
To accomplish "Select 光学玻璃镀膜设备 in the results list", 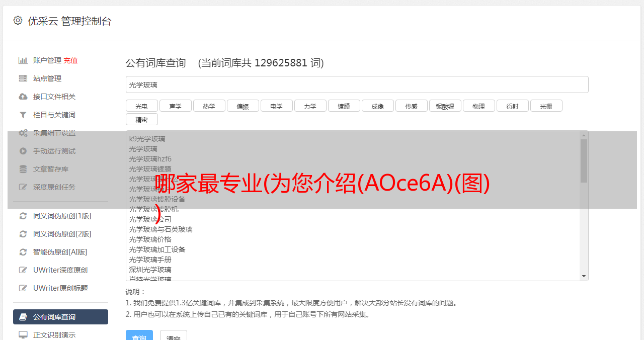I will pos(157,199).
